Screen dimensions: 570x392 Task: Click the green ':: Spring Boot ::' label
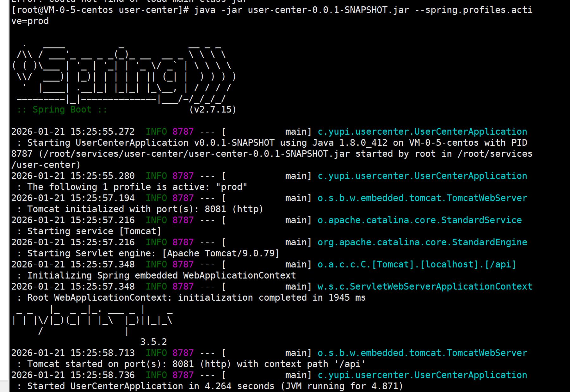pos(62,110)
